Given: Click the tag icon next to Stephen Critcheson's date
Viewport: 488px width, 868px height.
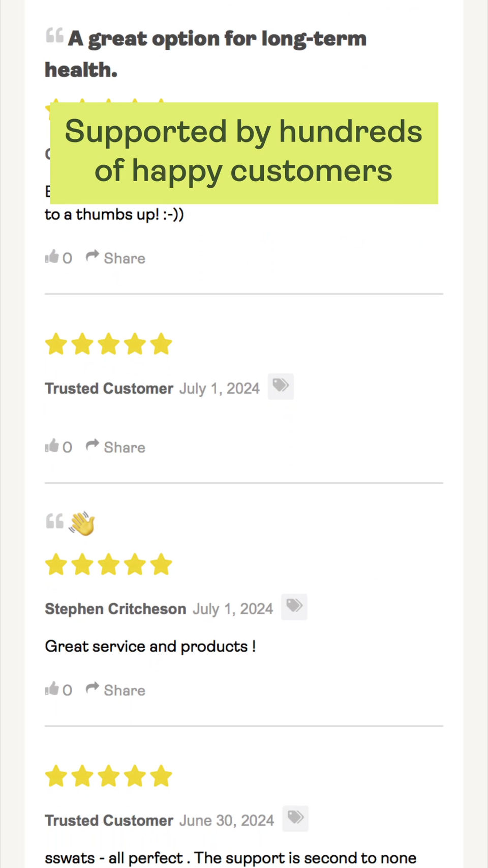Looking at the screenshot, I should 294,606.
